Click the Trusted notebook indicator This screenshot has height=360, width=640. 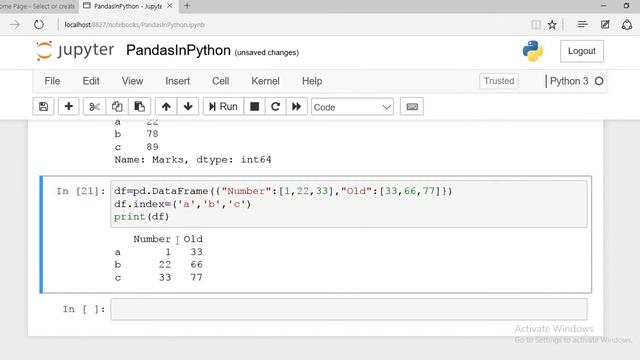[x=499, y=81]
